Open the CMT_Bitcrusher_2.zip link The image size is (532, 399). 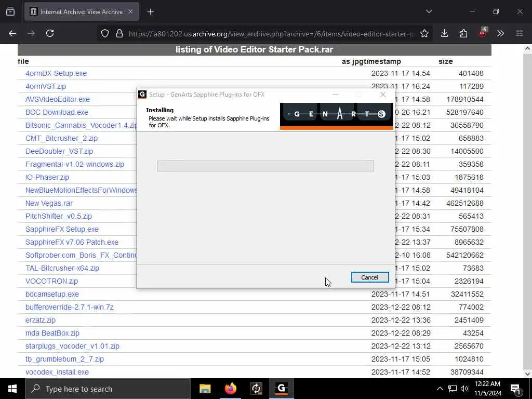[x=61, y=138]
